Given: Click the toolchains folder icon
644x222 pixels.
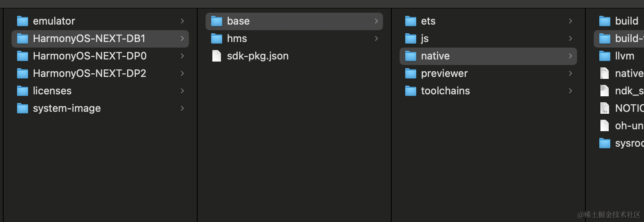Looking at the screenshot, I should click(x=411, y=91).
